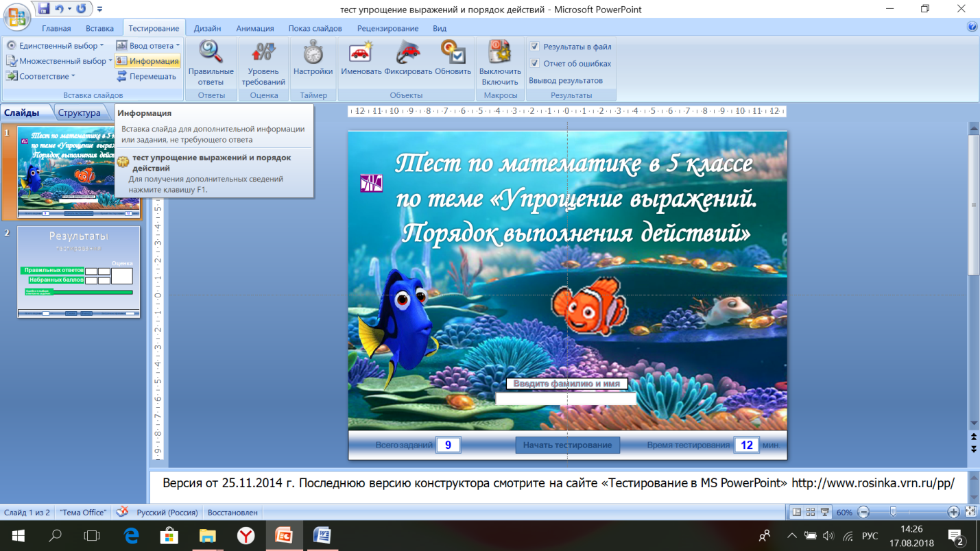The width and height of the screenshot is (980, 551).
Task: Click the vertical scrollbar of the slide pane
Action: click(973, 204)
